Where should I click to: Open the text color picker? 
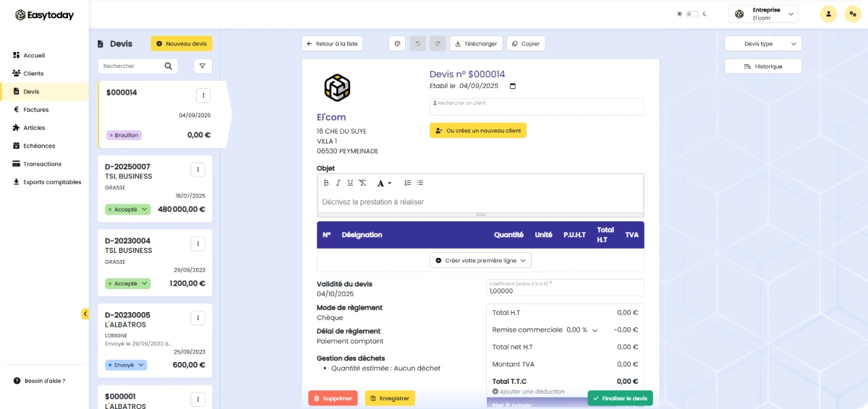(384, 183)
